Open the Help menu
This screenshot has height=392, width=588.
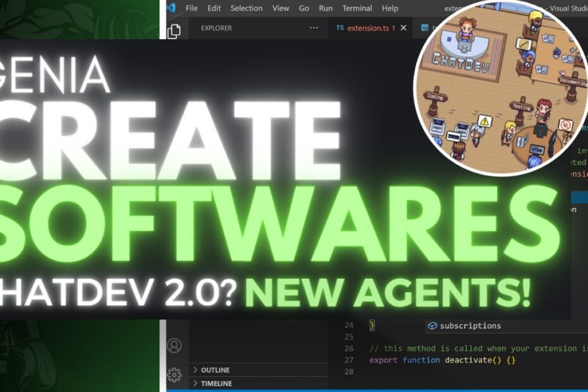coord(390,8)
